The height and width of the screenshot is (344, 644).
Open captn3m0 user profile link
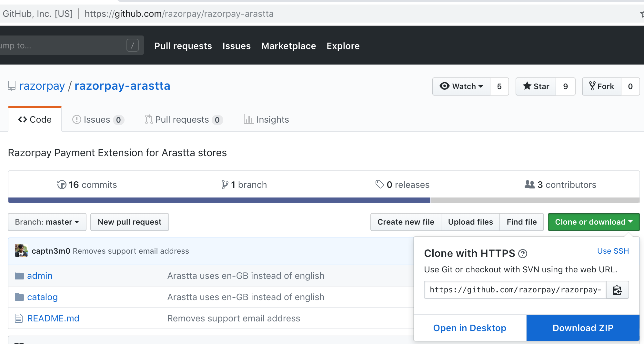[x=51, y=251]
